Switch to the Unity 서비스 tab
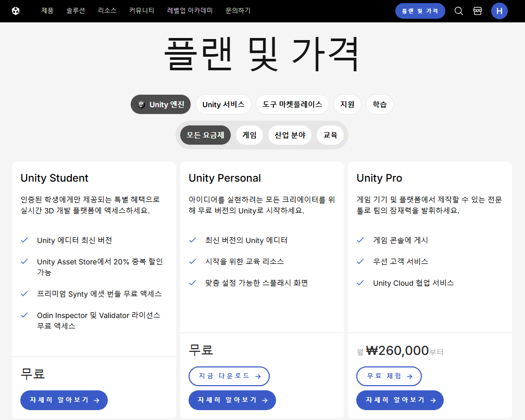The image size is (525, 420). (x=223, y=105)
